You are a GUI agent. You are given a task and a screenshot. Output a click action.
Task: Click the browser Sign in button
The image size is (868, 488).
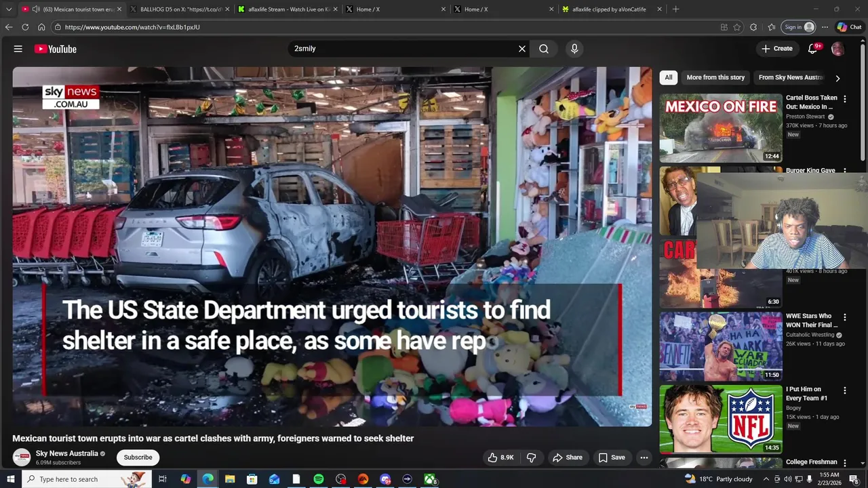click(x=799, y=27)
